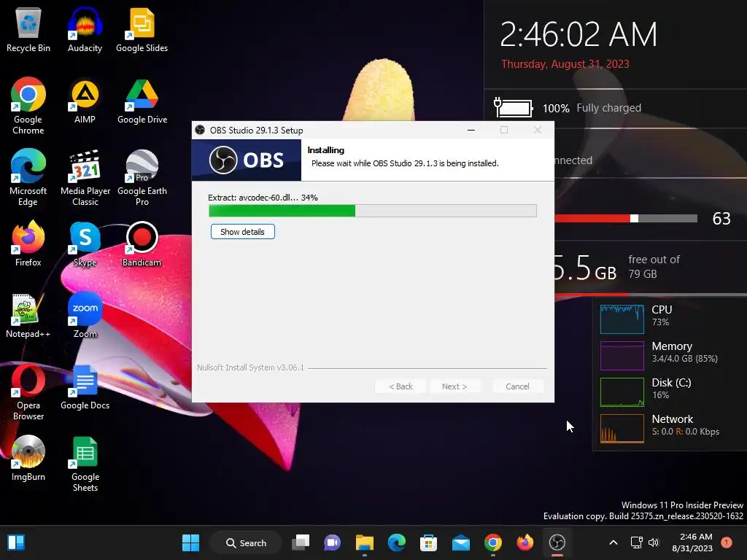The width and height of the screenshot is (747, 560).
Task: Open network icon in the system tray
Action: [x=636, y=542]
